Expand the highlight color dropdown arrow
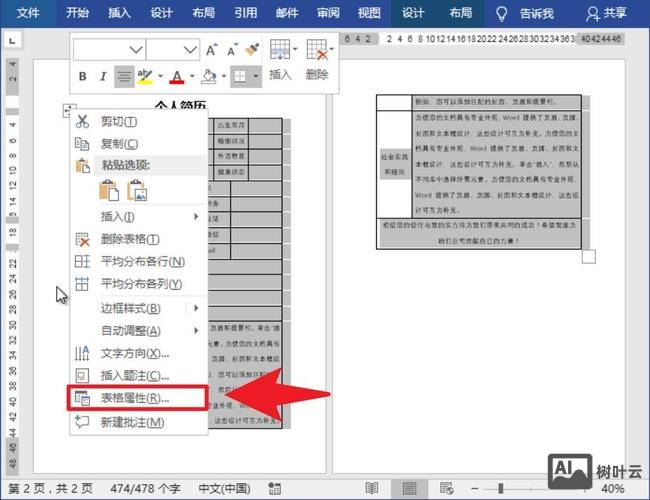The image size is (650, 500). click(160, 76)
